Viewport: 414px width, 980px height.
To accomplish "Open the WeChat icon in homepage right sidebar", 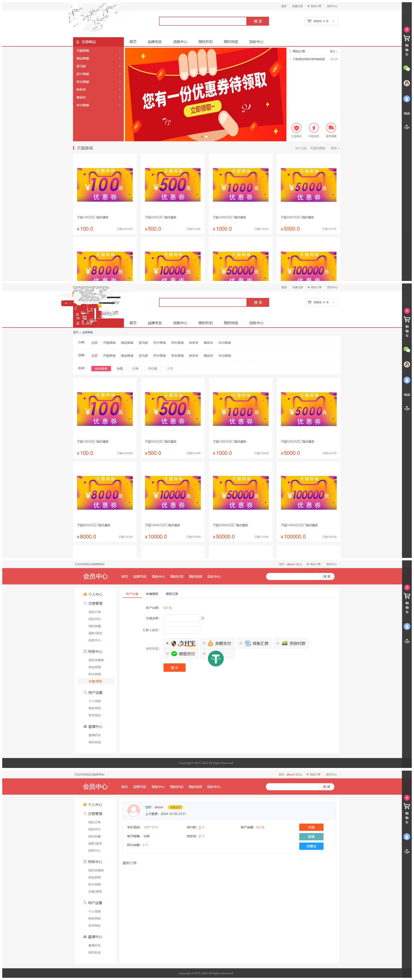I will pyautogui.click(x=406, y=68).
